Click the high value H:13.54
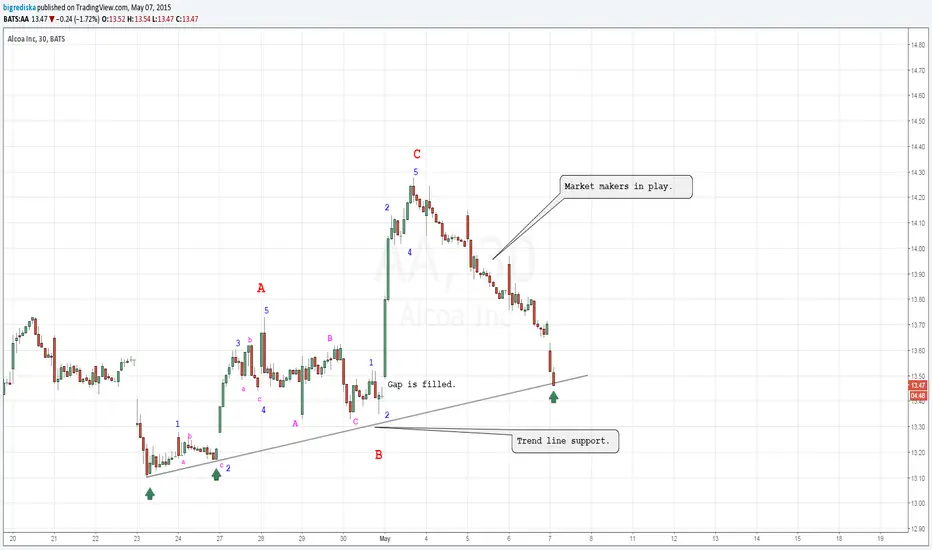The image size is (932, 550). 138,19
